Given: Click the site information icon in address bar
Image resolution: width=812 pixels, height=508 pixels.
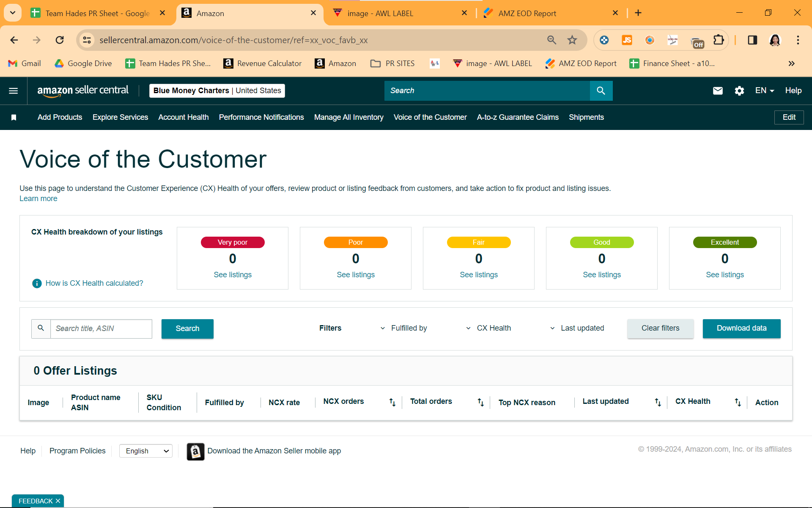Looking at the screenshot, I should coord(87,40).
